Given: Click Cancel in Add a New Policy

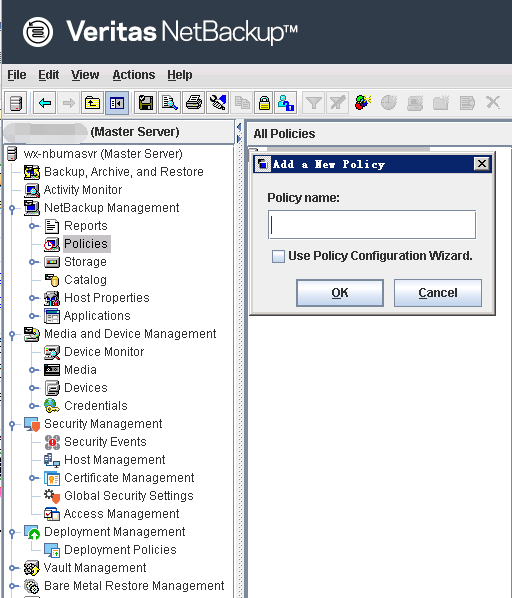Looking at the screenshot, I should 438,293.
